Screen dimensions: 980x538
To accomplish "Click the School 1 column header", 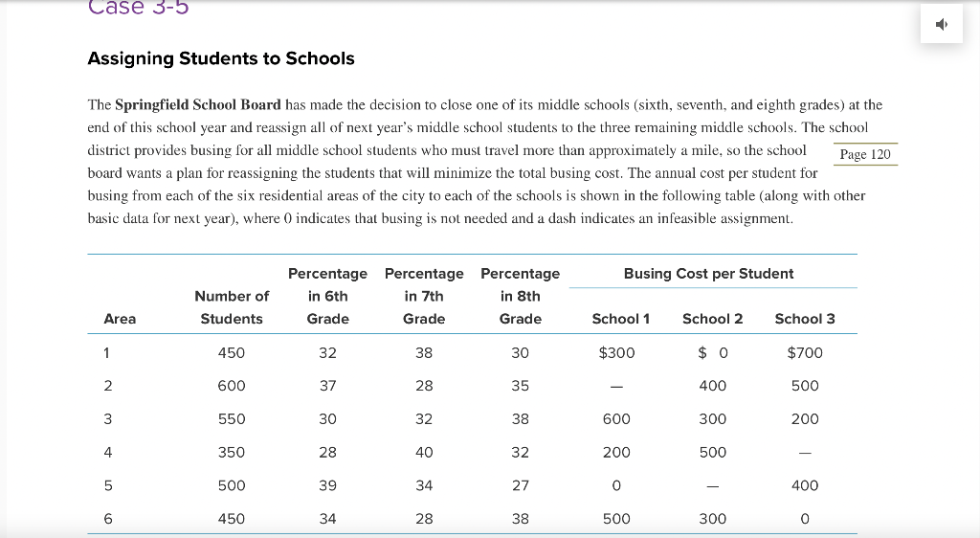I will (x=620, y=319).
